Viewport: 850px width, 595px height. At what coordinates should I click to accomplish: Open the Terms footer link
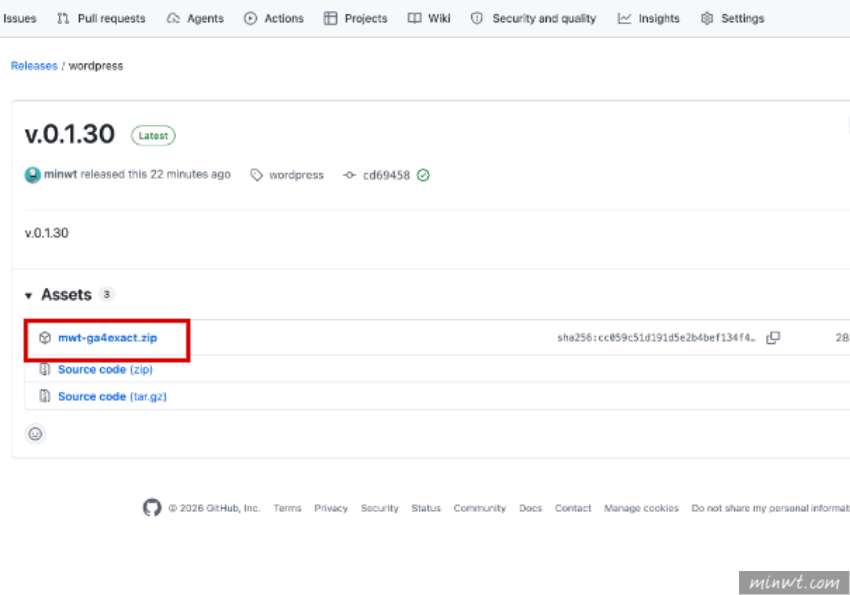tap(287, 508)
